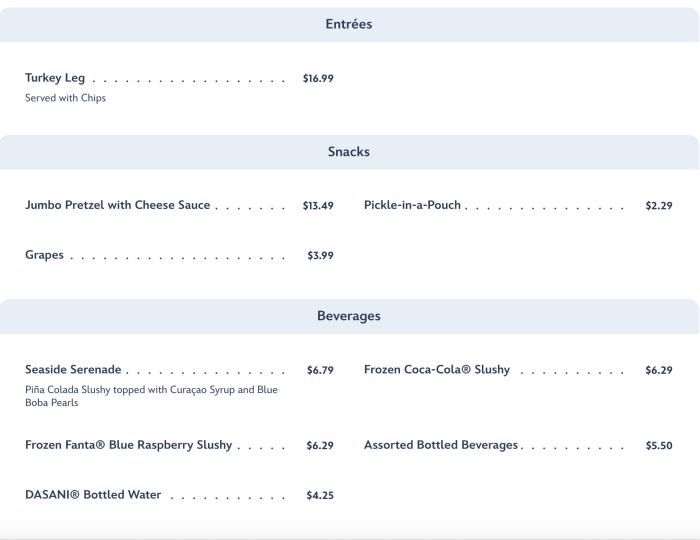Click the $3.99 Grapes price
Image resolution: width=700 pixels, height=540 pixels.
[320, 256]
